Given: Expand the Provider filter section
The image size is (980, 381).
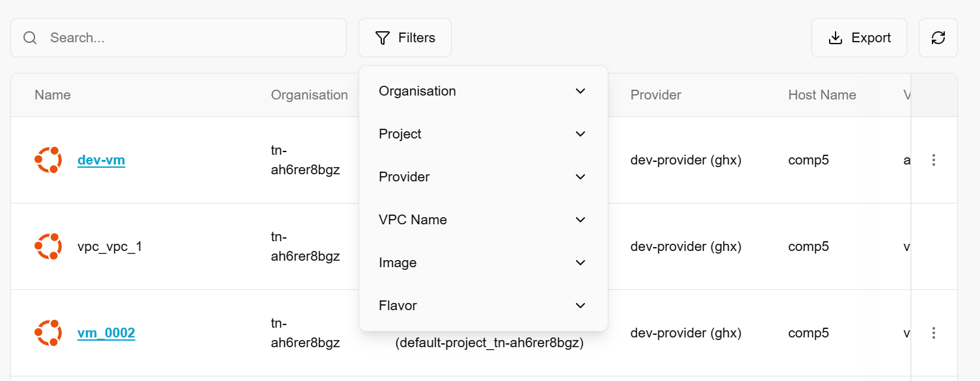Looking at the screenshot, I should click(x=483, y=177).
